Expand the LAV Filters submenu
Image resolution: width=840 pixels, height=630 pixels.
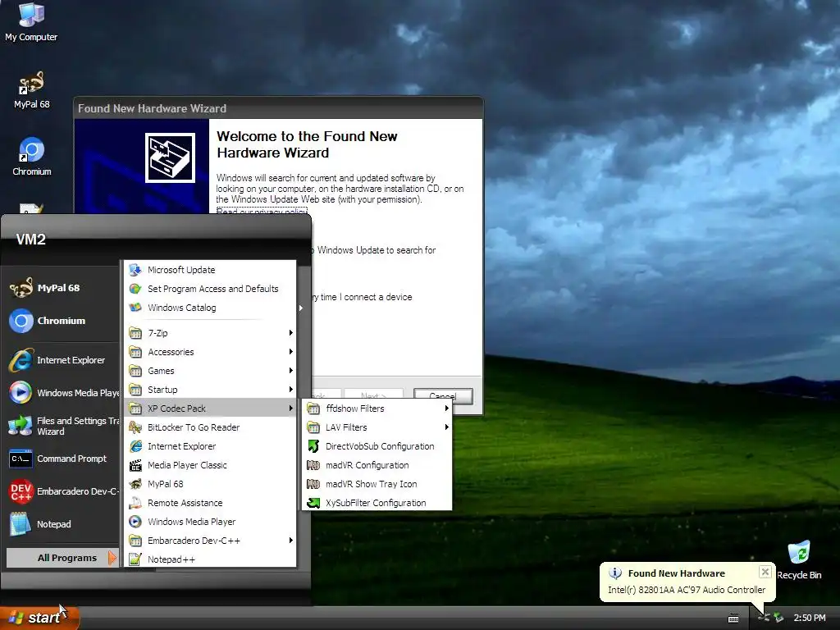377,427
